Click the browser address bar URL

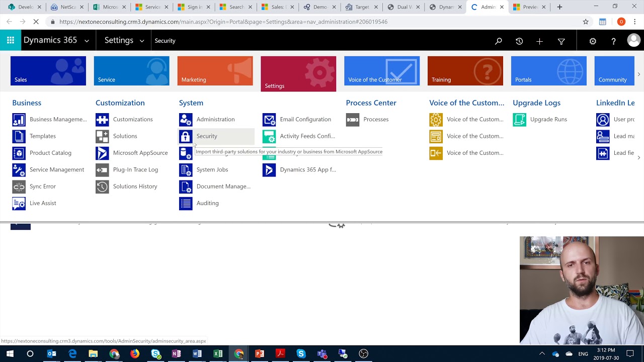223,22
